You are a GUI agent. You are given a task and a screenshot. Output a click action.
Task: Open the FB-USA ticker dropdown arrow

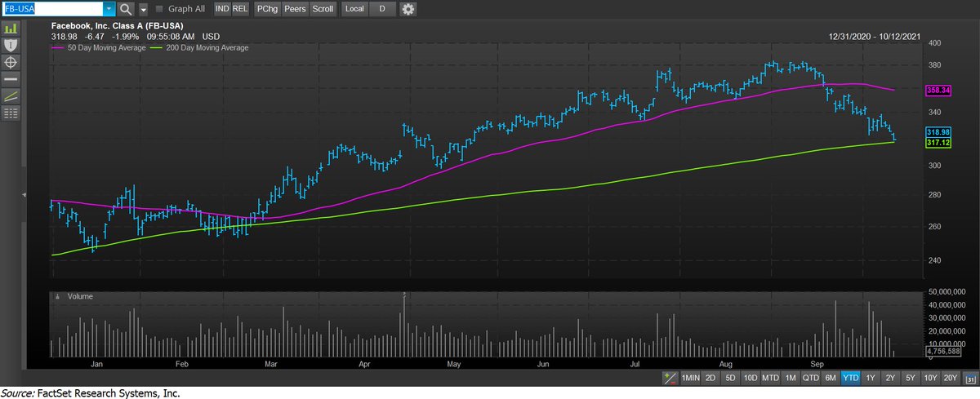109,9
